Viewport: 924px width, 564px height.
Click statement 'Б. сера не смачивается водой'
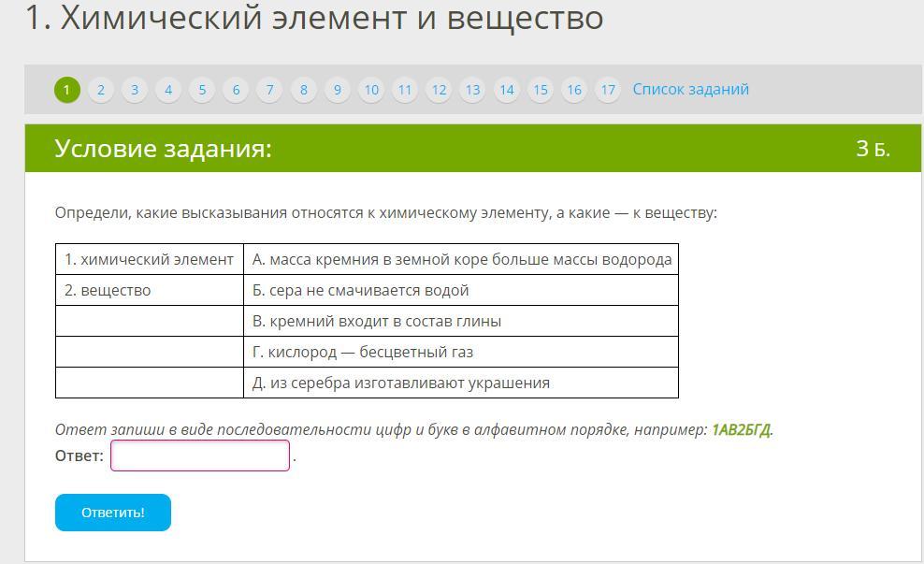[x=461, y=290]
